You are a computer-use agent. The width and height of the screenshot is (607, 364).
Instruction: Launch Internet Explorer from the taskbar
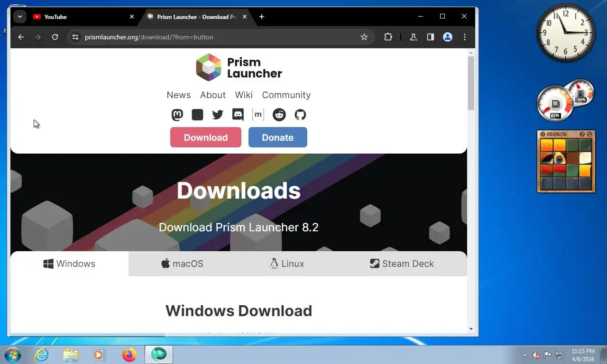click(x=42, y=354)
